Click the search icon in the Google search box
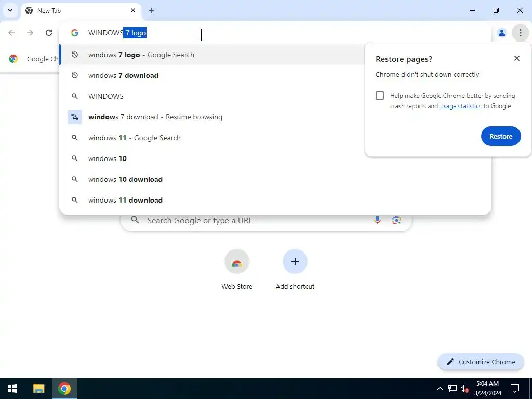Screen dimensions: 532x399 135,220
